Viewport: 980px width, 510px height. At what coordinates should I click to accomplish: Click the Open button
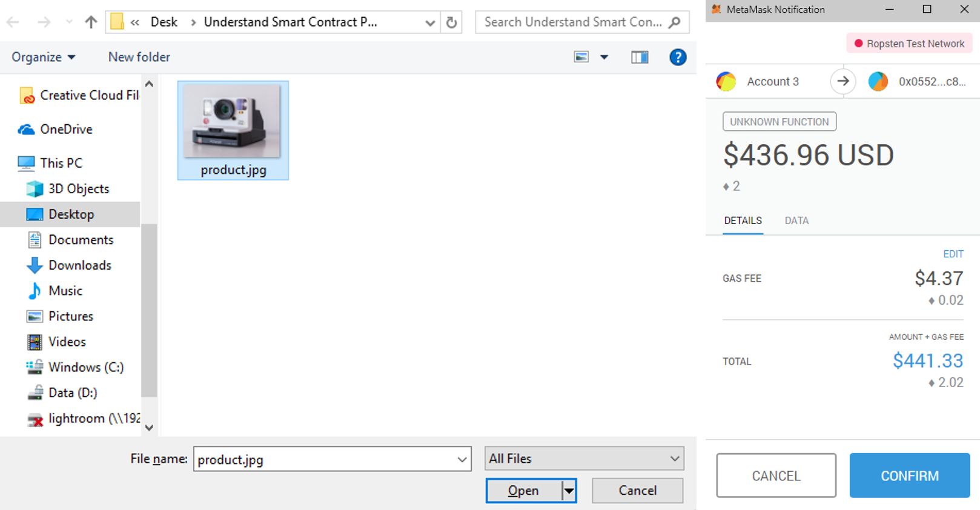pyautogui.click(x=524, y=491)
